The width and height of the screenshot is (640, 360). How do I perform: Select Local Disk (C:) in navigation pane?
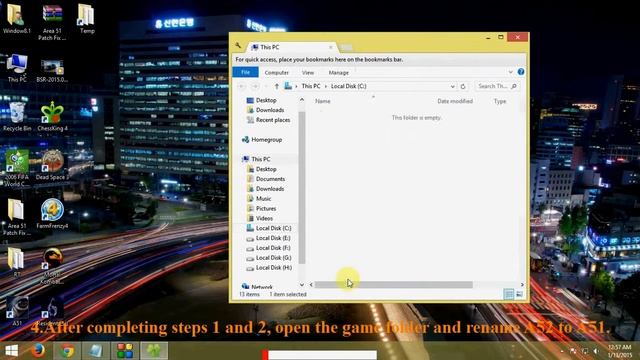tap(269, 228)
